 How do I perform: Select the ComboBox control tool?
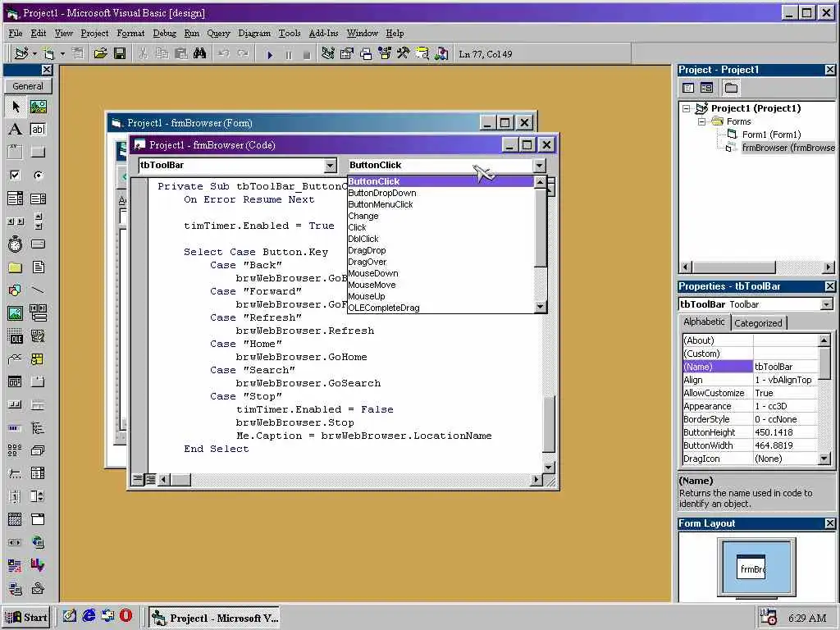(15, 199)
